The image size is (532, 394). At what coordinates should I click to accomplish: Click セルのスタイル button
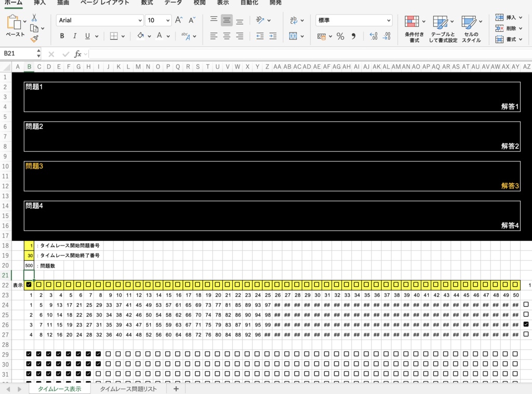pyautogui.click(x=471, y=29)
